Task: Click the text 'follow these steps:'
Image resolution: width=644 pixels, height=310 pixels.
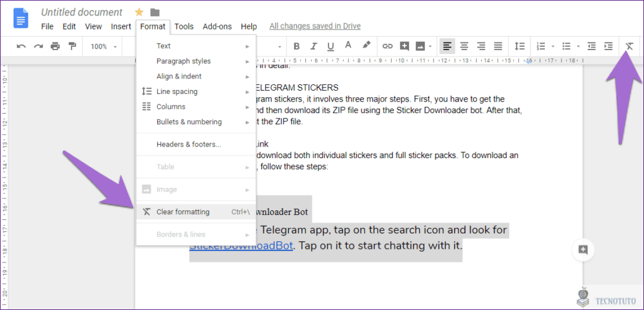Action: point(294,167)
